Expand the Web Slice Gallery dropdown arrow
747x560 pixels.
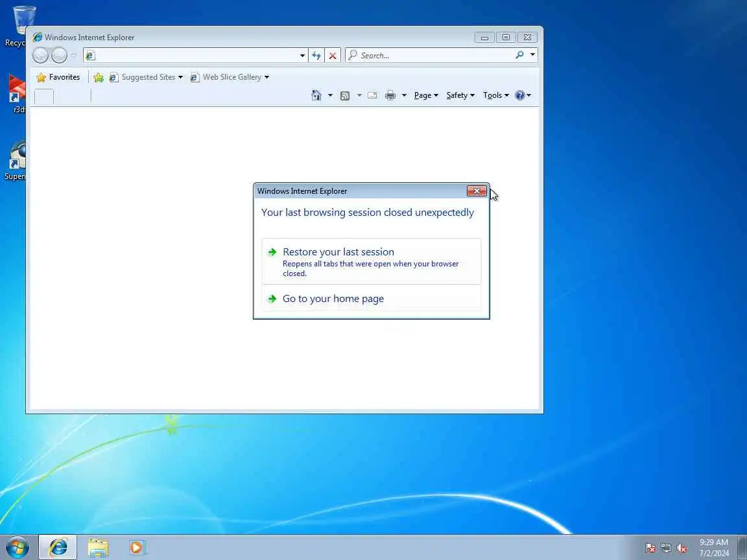click(x=267, y=77)
